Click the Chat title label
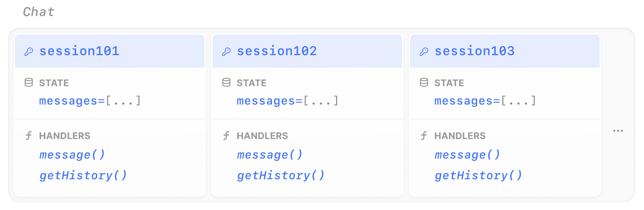Image resolution: width=644 pixels, height=210 pixels. click(x=39, y=12)
